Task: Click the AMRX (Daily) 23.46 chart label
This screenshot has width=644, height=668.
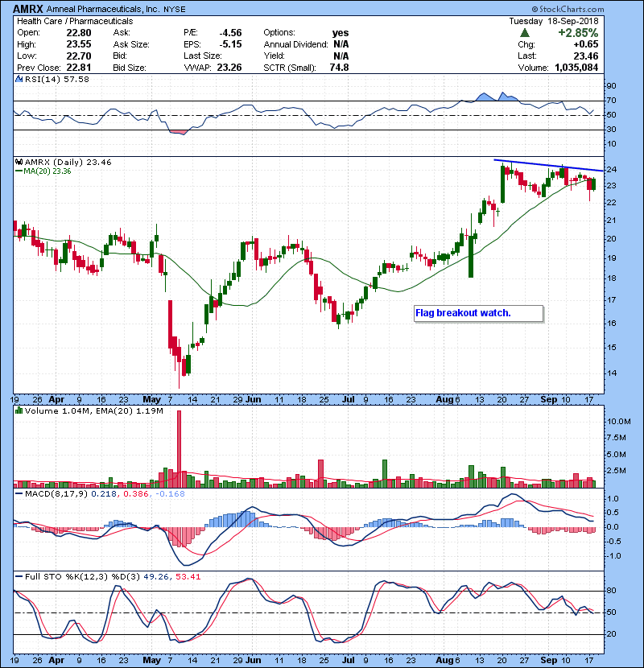Action: [x=68, y=162]
